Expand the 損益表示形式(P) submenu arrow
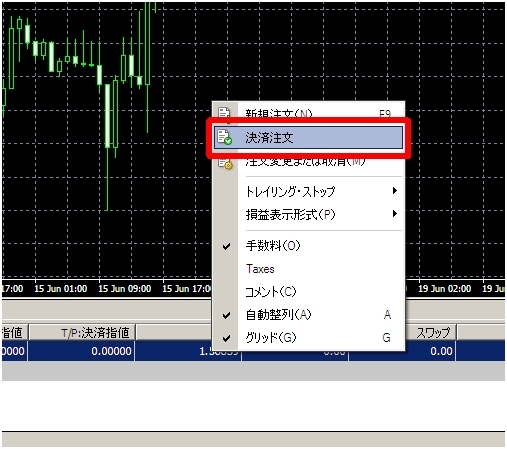 click(395, 214)
